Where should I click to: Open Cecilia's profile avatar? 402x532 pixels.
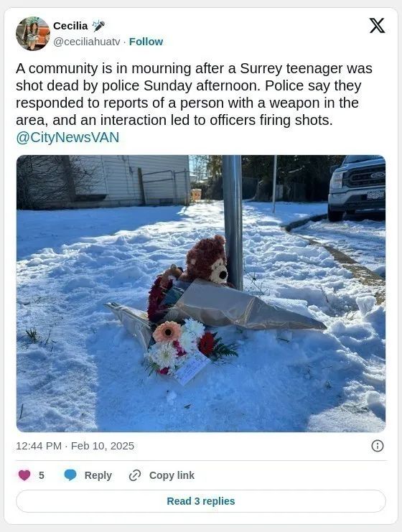pos(33,33)
